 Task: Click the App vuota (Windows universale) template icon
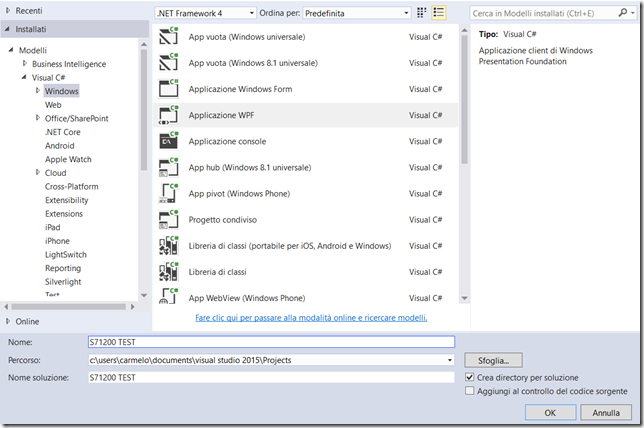pyautogui.click(x=168, y=36)
